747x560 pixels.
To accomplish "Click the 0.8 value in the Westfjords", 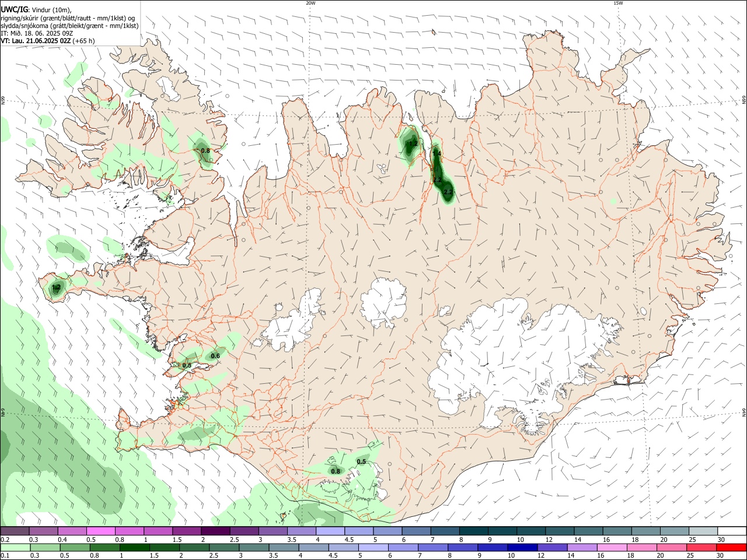I will coord(205,150).
